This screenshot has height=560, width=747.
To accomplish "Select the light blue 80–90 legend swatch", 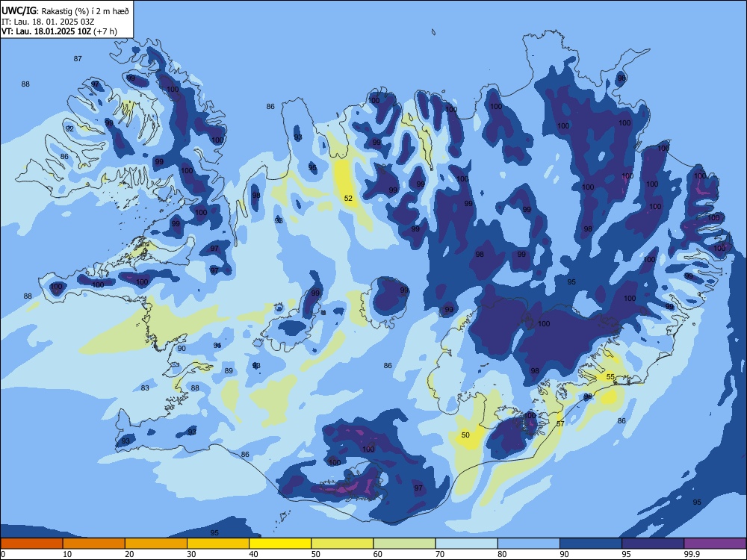I will (x=529, y=544).
